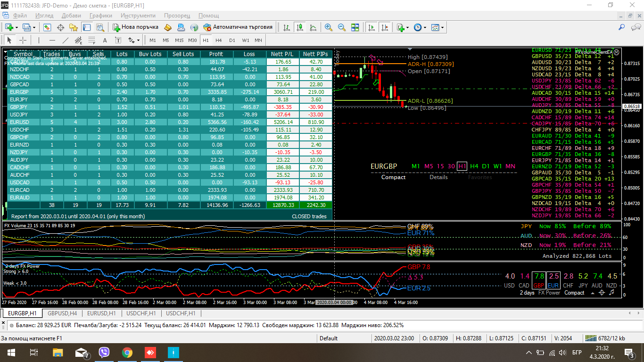Open the Market Watch window icon
The image size is (644, 362).
click(x=48, y=27)
